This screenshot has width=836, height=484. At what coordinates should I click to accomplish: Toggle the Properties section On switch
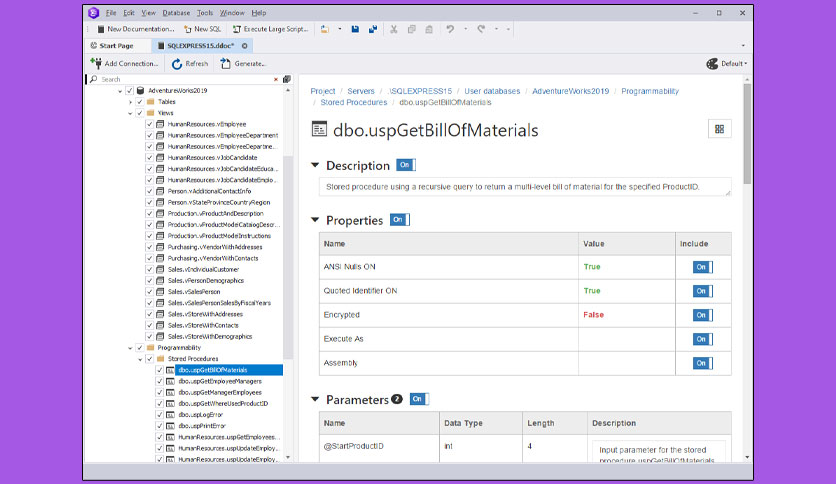point(399,220)
